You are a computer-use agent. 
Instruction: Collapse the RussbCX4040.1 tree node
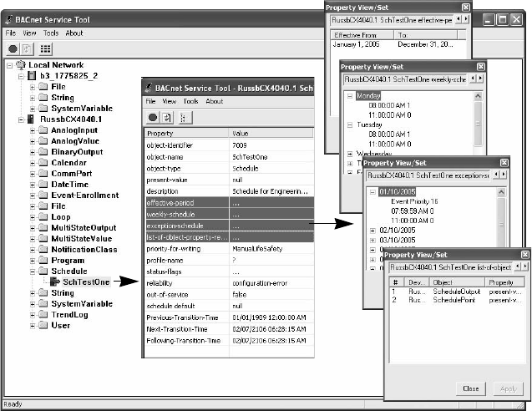21,119
